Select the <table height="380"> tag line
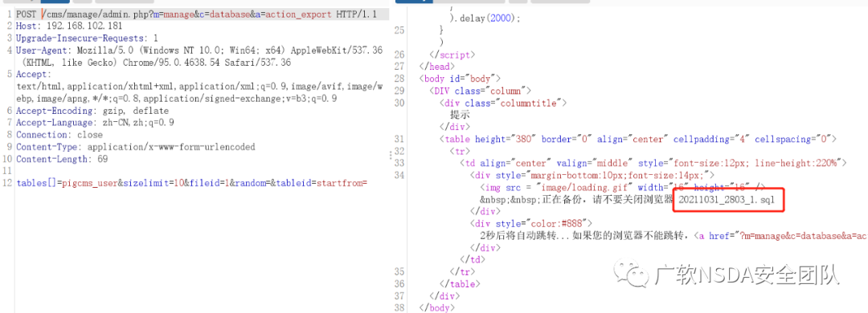 coord(638,140)
